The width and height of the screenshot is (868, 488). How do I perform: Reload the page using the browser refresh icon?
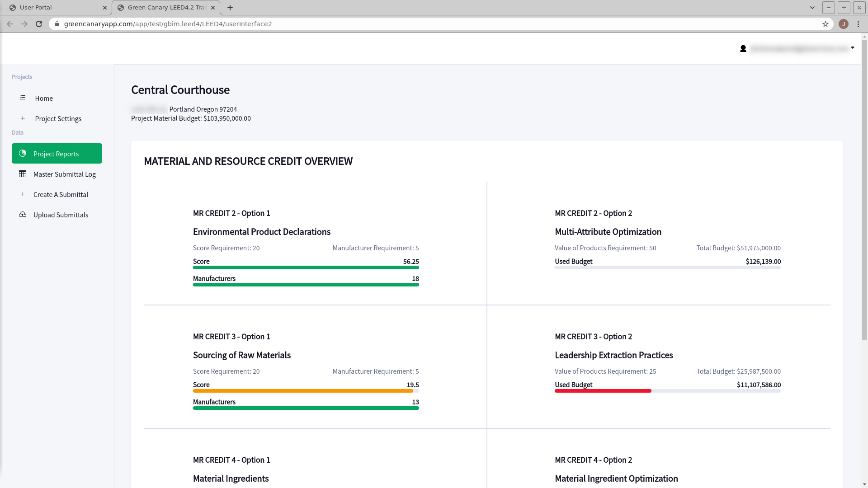pos(39,24)
